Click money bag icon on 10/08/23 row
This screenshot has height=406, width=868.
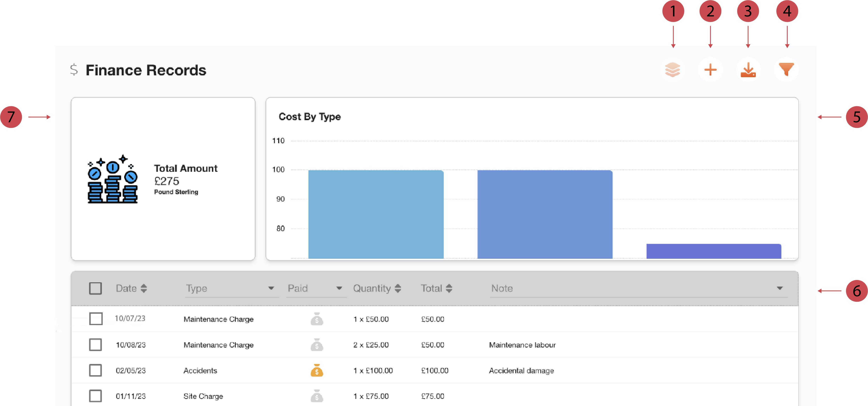317,345
